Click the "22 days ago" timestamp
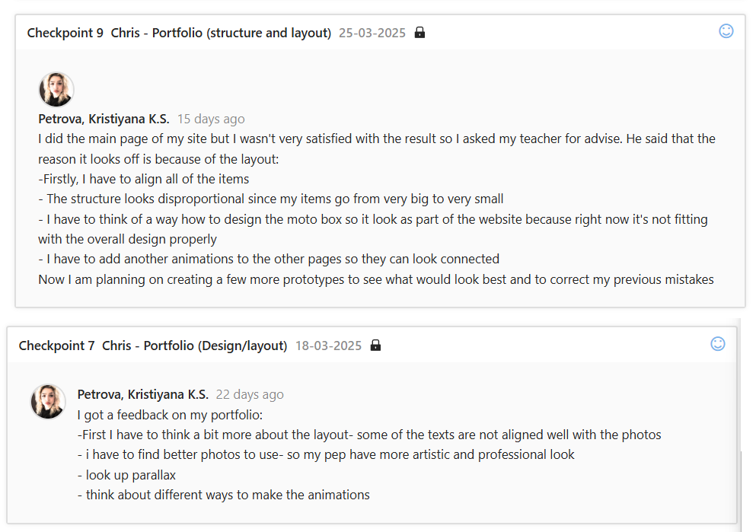This screenshot has height=532, width=756. point(250,394)
